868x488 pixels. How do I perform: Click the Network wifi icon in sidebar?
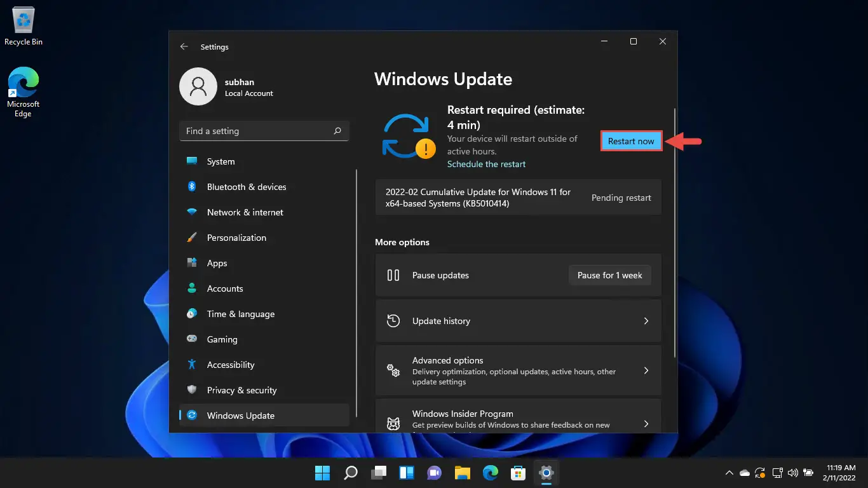192,212
